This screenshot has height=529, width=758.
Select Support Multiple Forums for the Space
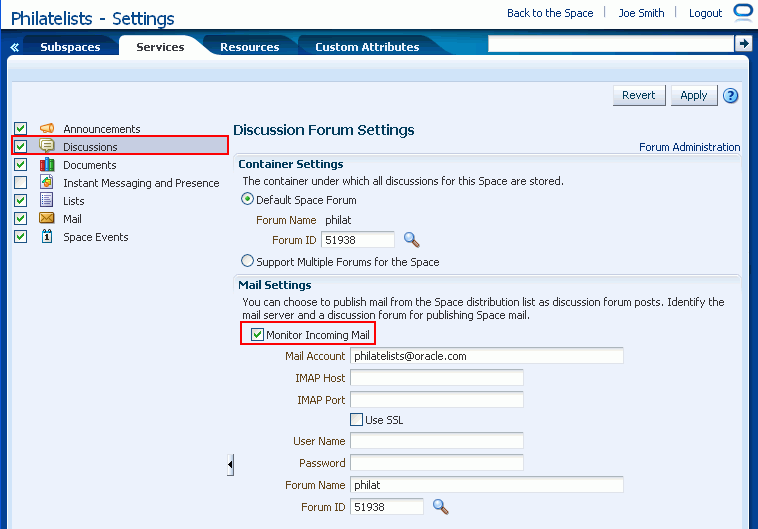point(247,261)
